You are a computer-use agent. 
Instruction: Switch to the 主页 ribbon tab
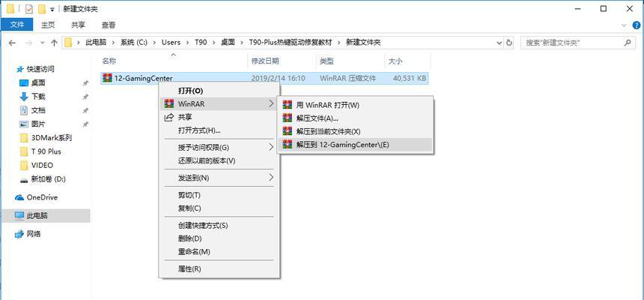(48, 25)
